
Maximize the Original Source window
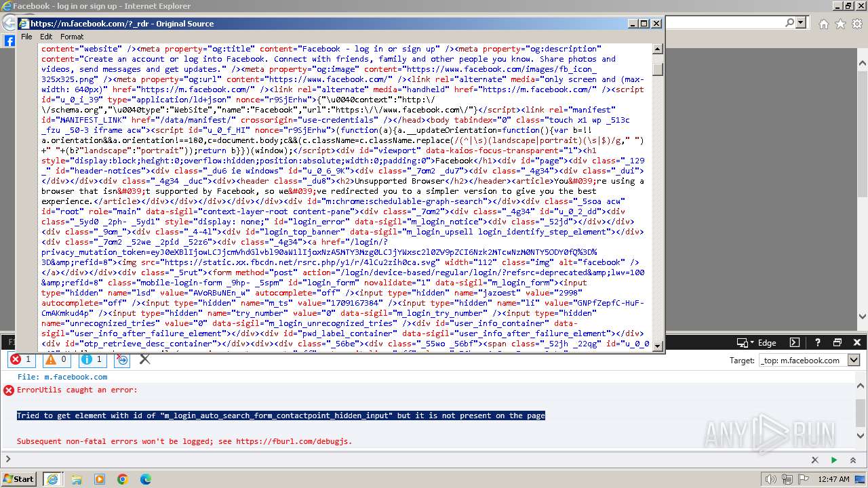644,23
